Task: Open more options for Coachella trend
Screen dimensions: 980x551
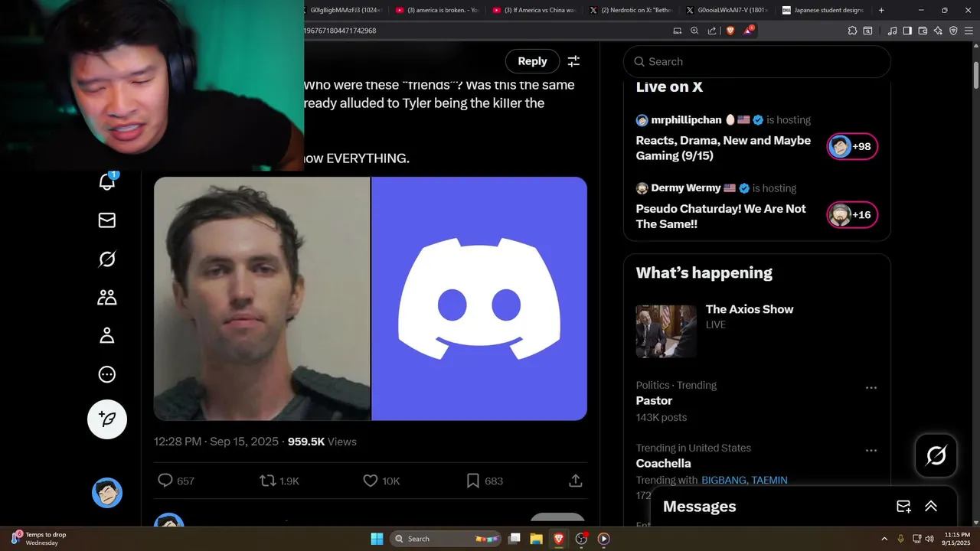Action: pyautogui.click(x=871, y=451)
